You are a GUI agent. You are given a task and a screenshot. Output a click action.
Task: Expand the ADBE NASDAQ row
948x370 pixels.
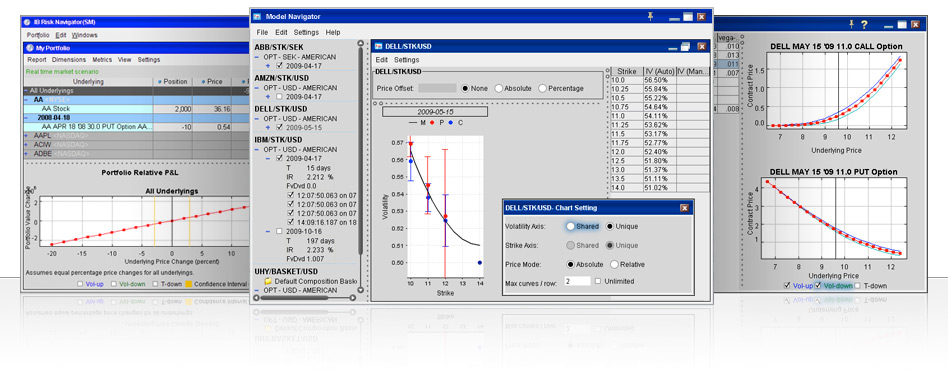point(26,155)
